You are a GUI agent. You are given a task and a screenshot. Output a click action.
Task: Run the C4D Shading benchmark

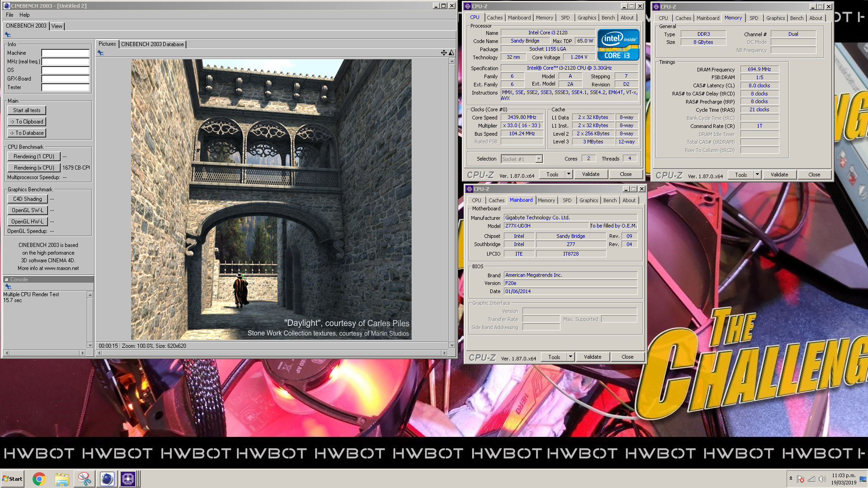pos(28,199)
